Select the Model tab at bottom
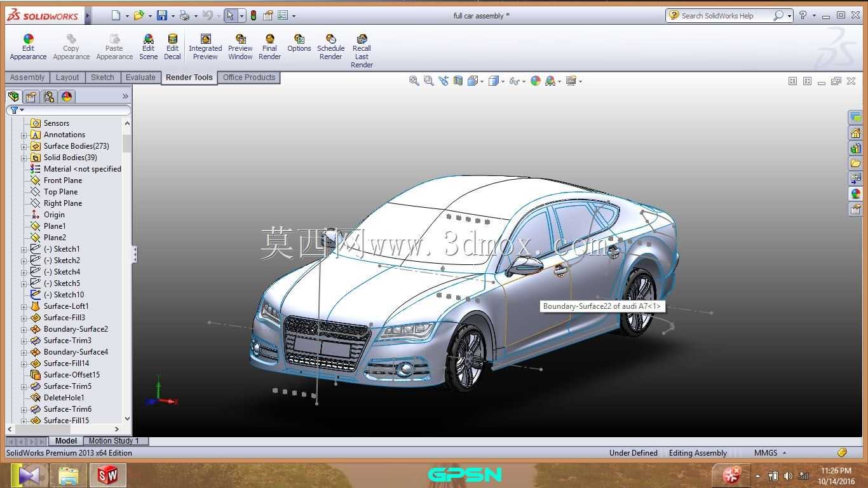The image size is (868, 488). [66, 441]
